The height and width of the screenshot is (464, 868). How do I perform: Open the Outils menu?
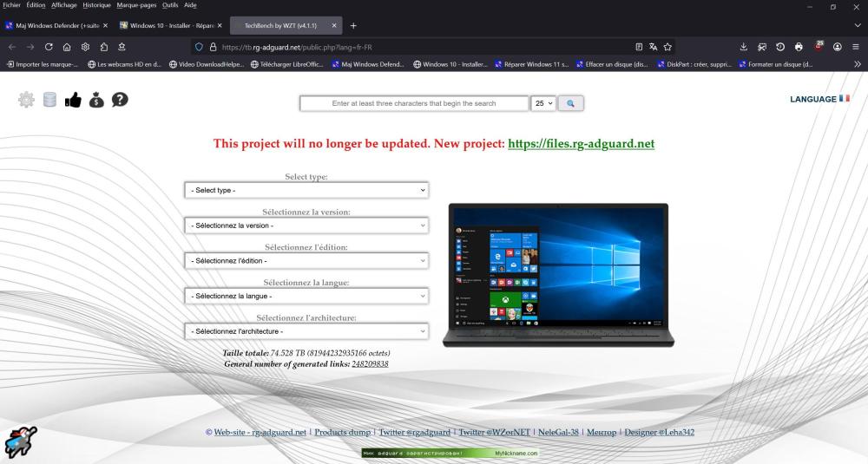point(170,5)
